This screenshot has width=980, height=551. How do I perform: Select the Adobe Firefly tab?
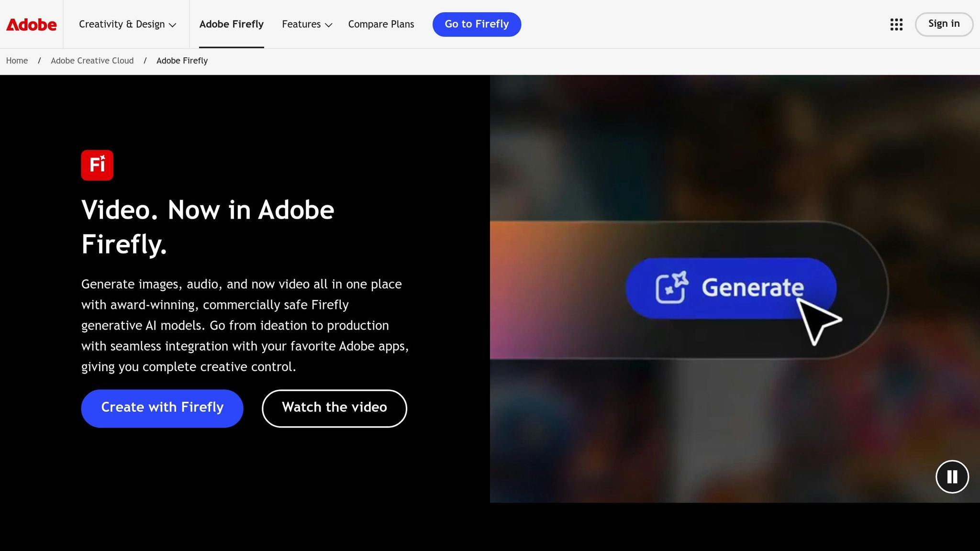tap(232, 24)
